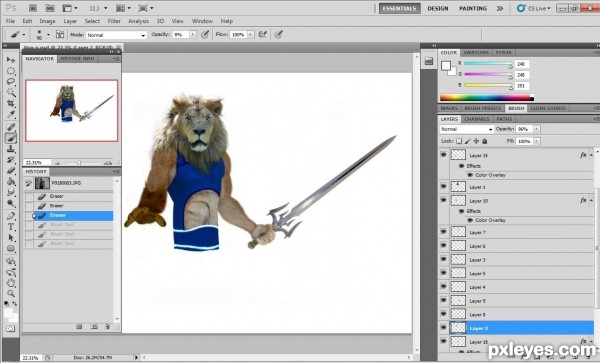The image size is (600, 363).
Task: Enable airbrush mode next to Flow
Action: tap(262, 34)
